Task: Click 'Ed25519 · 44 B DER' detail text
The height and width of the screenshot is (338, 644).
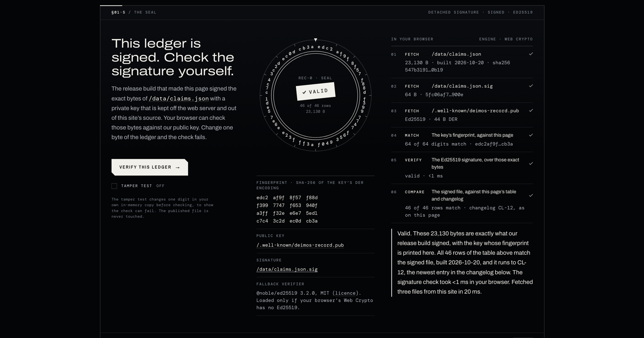Action: coord(431,119)
